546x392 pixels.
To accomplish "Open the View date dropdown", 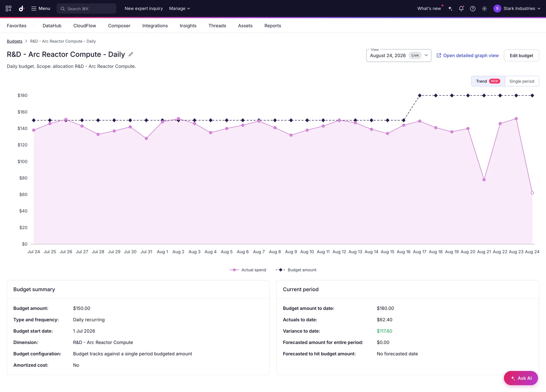I will click(399, 55).
